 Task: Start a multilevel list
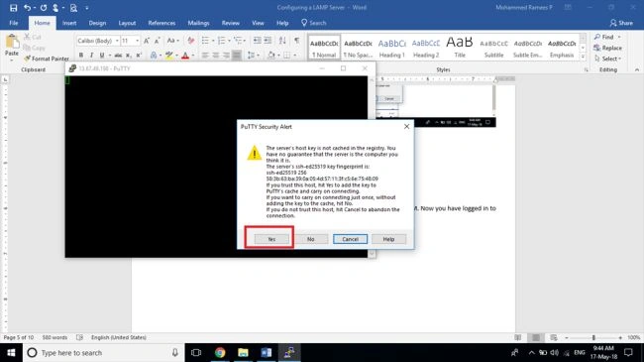(238, 41)
